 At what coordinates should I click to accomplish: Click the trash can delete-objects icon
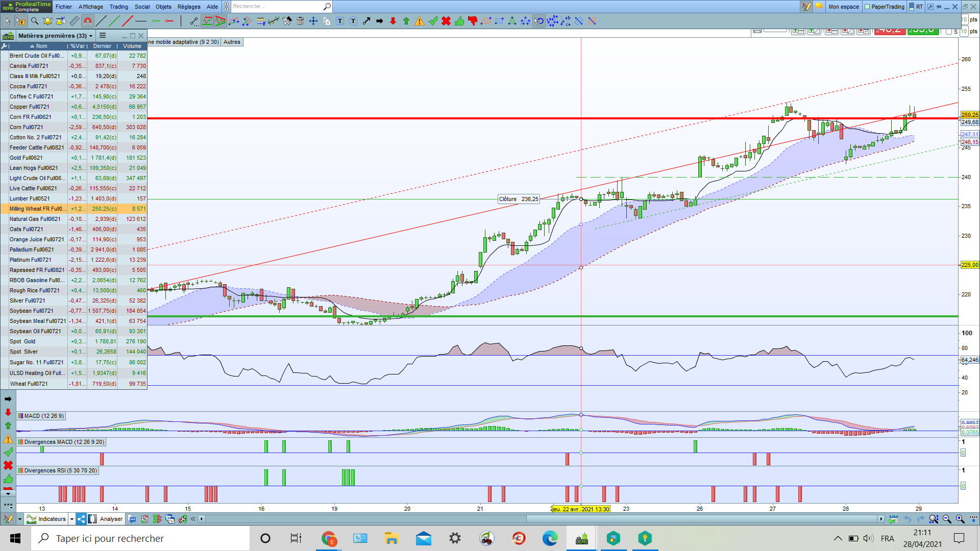click(x=300, y=21)
